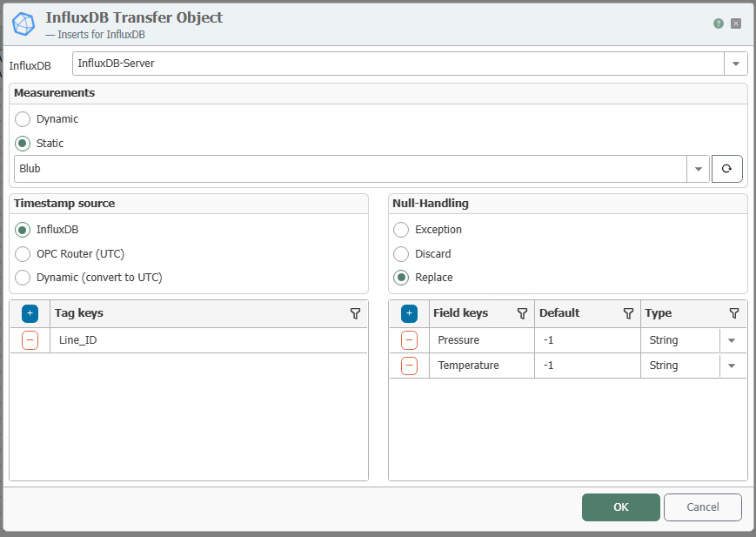Click OK to confirm settings
This screenshot has height=537, width=756.
click(x=620, y=507)
